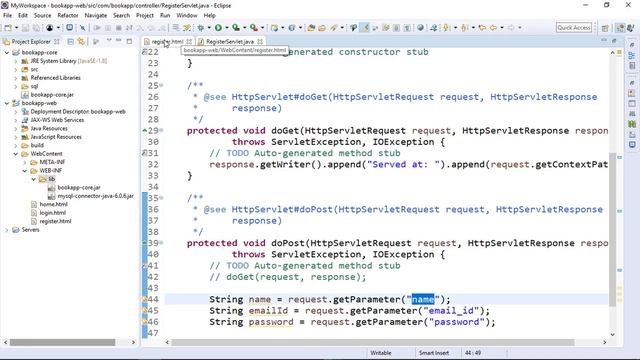Viewport: 640px width, 360px height.
Task: Click the Resume debug icon
Action: (x=97, y=28)
